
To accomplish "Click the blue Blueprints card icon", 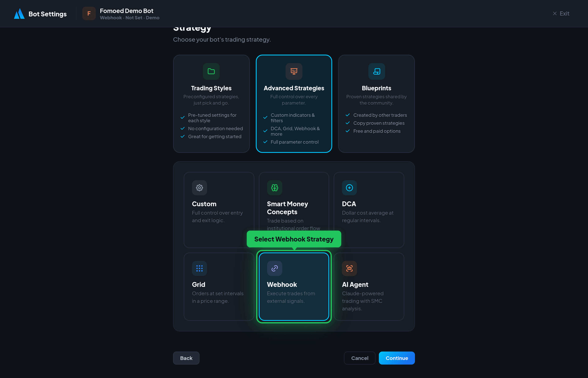I will click(x=377, y=71).
